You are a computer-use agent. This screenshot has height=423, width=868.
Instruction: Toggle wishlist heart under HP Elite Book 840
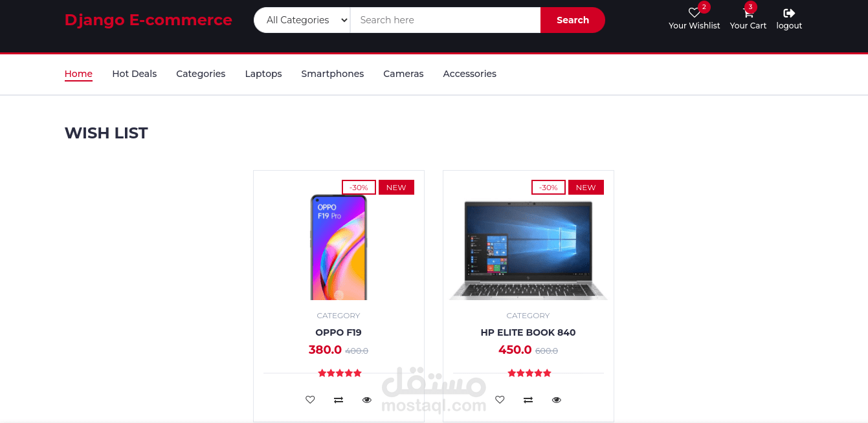coord(500,400)
